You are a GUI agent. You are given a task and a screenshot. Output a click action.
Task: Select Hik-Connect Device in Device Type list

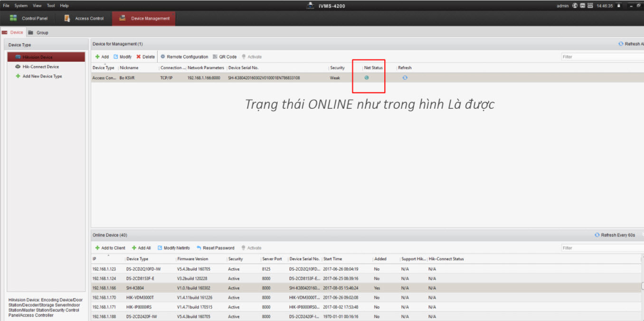pyautogui.click(x=40, y=67)
